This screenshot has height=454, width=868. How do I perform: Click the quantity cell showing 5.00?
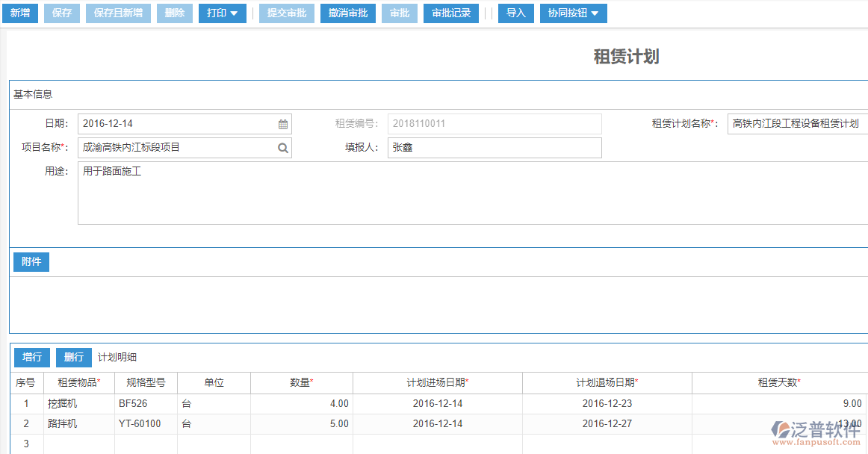tap(301, 423)
